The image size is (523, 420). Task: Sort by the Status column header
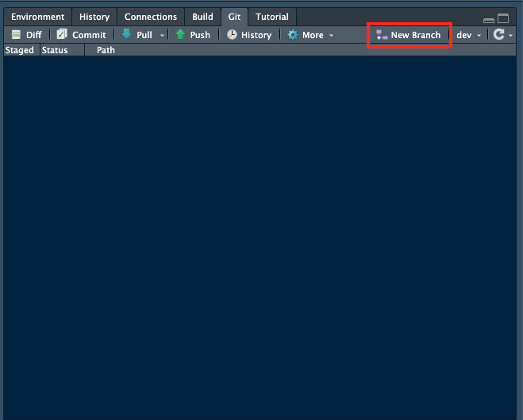62,50
